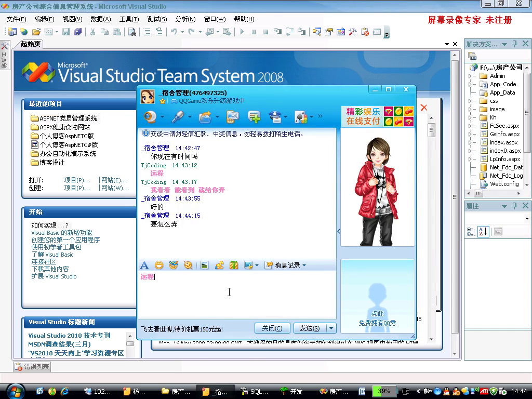Click the Solution Explorer properties toolbar icon
The width and height of the screenshot is (532, 399).
472,56
